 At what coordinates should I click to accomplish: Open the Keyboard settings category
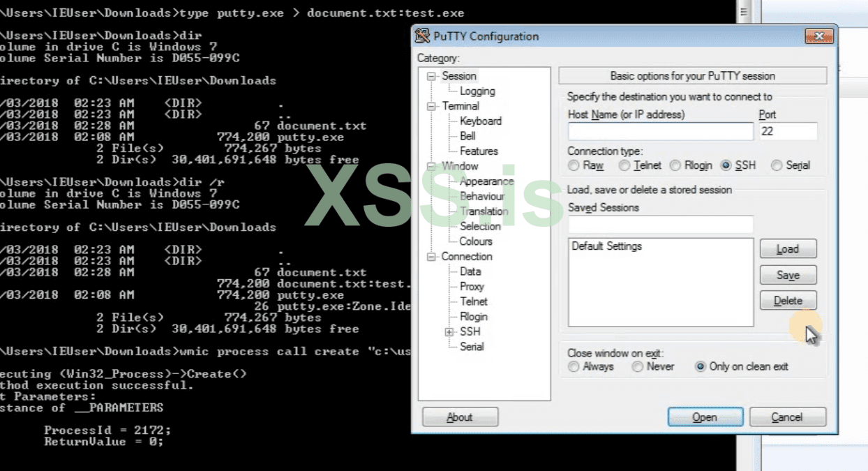(481, 121)
